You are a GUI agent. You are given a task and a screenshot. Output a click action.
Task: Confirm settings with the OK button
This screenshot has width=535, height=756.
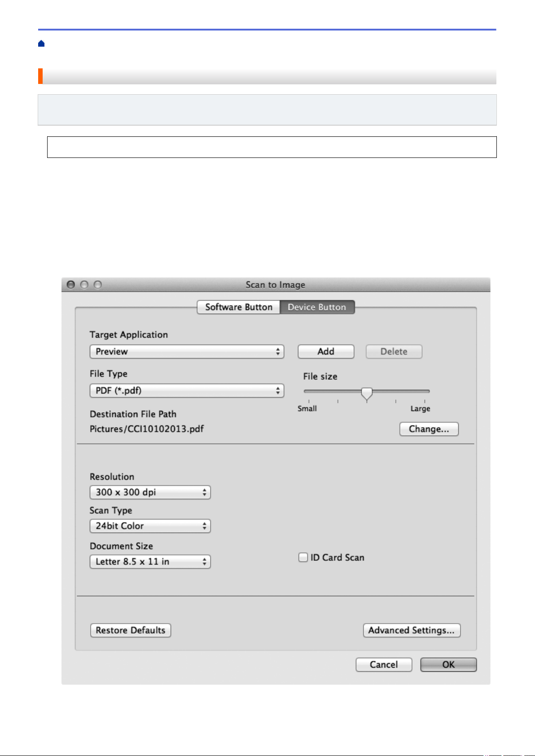pyautogui.click(x=448, y=664)
